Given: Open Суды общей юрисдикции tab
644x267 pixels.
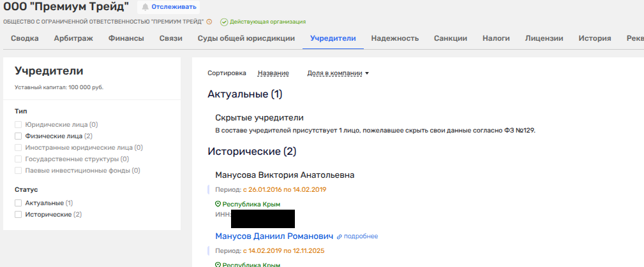Looking at the screenshot, I should tap(246, 38).
